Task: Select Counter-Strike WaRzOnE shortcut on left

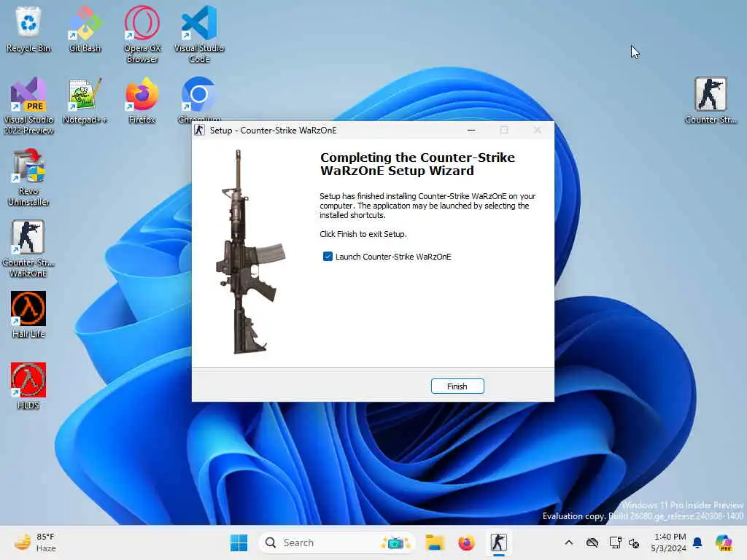Action: pos(28,249)
